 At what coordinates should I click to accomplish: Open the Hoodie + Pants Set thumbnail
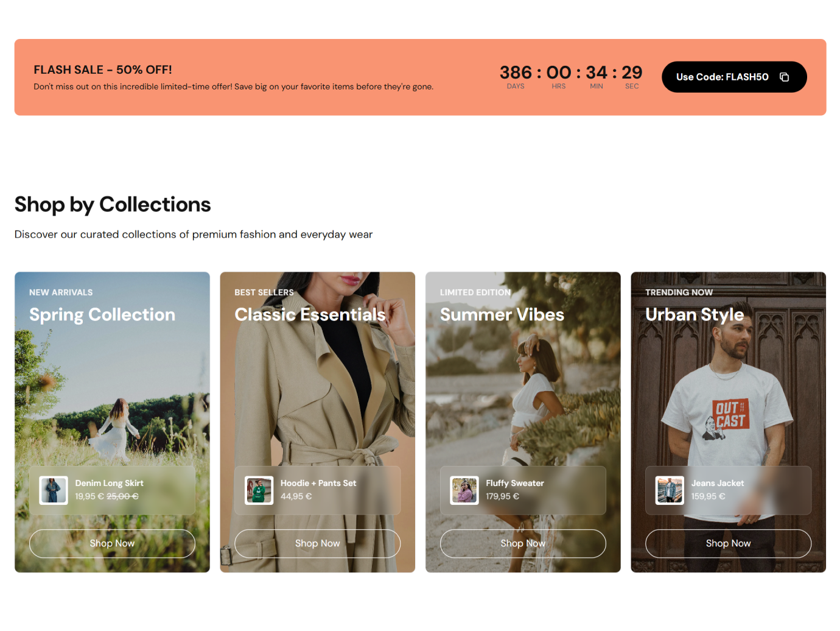(x=259, y=490)
